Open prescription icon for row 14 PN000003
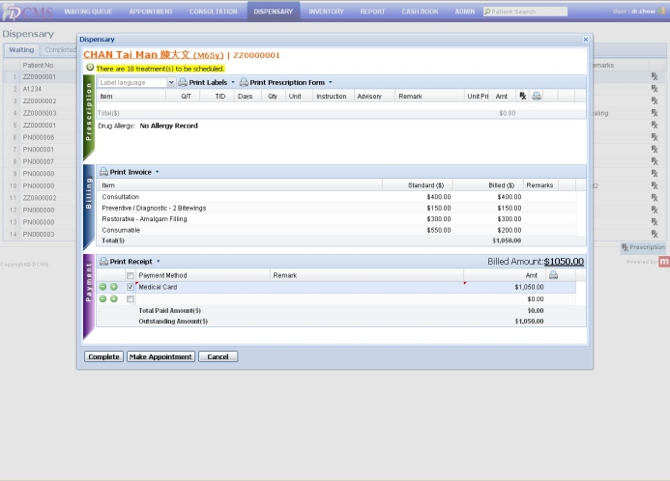 [654, 234]
